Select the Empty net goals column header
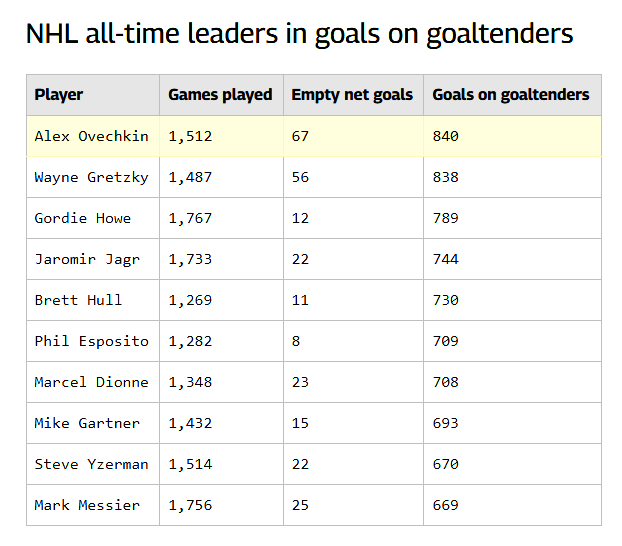The width and height of the screenshot is (622, 546). click(352, 95)
